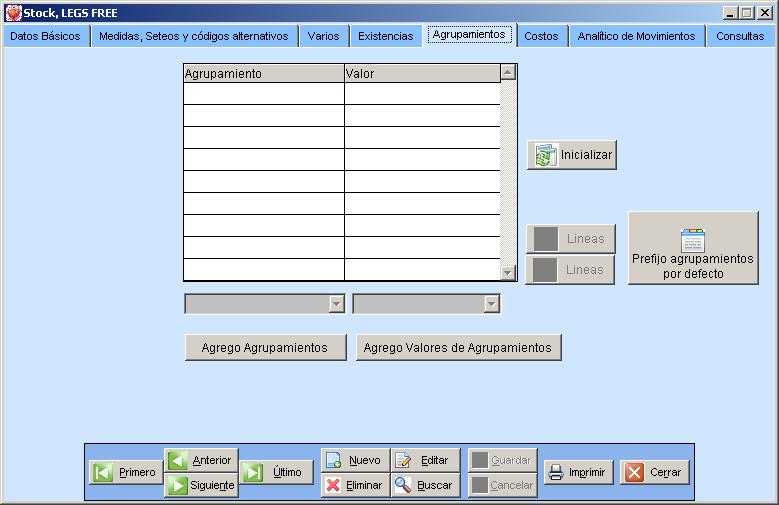Click the table's scroll down arrow
The width and height of the screenshot is (779, 505).
(x=508, y=272)
